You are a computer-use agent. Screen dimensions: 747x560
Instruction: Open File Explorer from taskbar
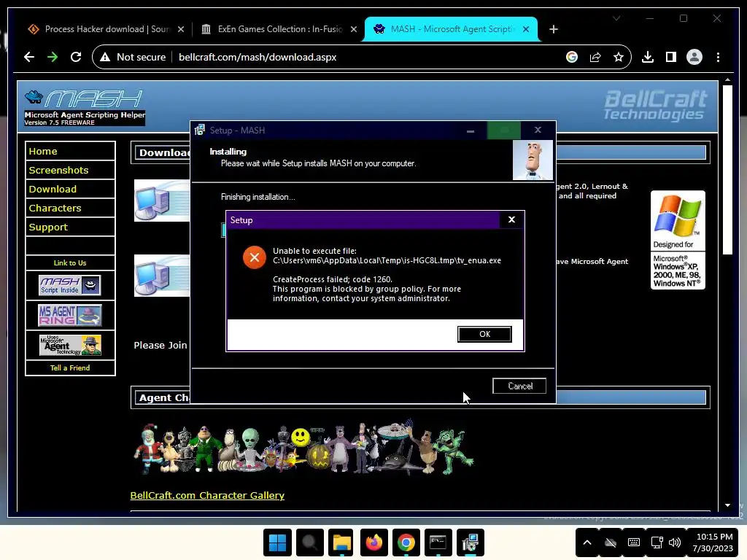341,542
